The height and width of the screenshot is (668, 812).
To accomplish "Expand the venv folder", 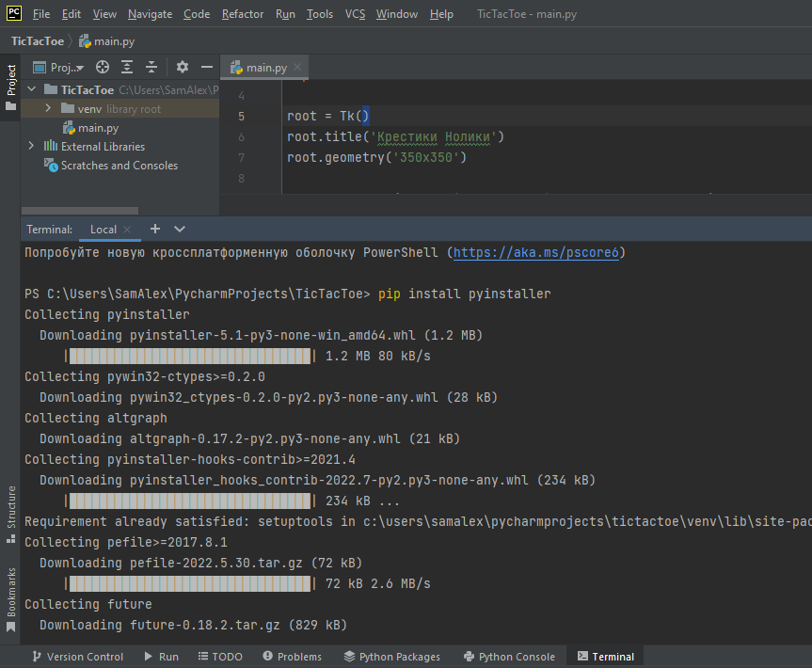I will point(48,107).
